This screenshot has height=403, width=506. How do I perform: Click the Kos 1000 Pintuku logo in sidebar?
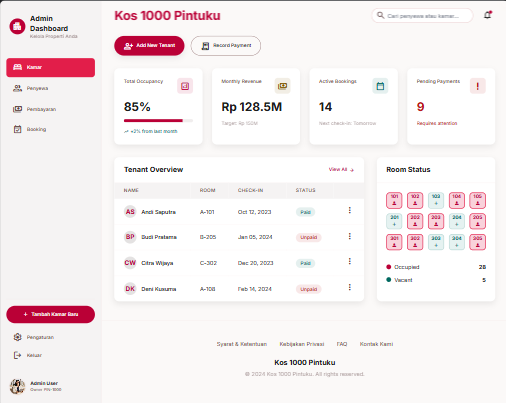[17, 26]
